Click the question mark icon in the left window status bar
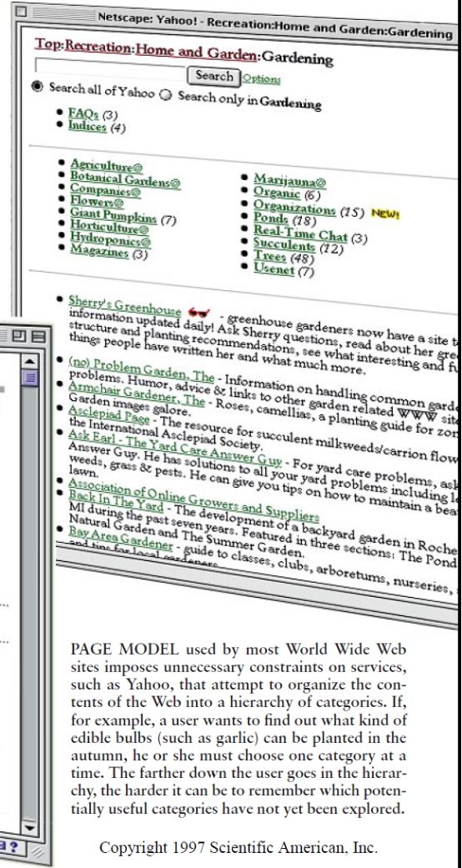This screenshot has height=868, width=462. coord(13,847)
